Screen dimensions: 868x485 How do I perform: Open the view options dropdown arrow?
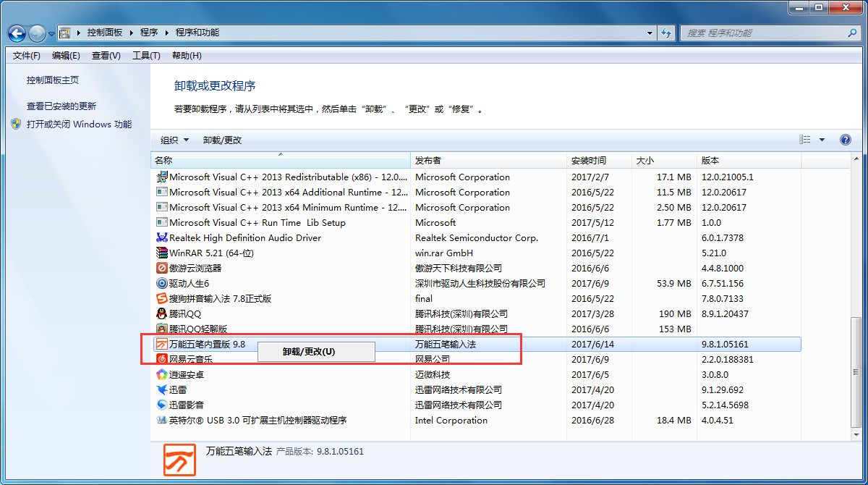[822, 140]
